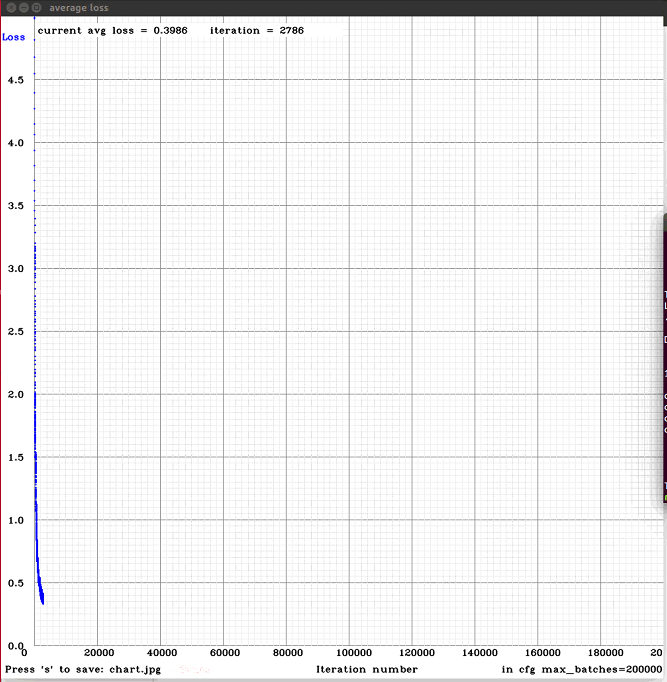
Task: Click the 180000 x-axis tick label
Action: [x=606, y=652]
